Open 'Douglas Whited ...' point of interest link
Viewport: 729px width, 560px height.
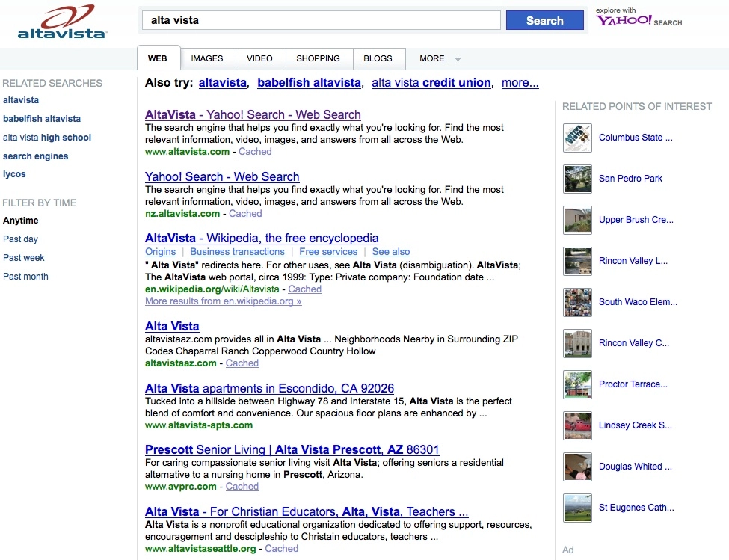(x=635, y=467)
